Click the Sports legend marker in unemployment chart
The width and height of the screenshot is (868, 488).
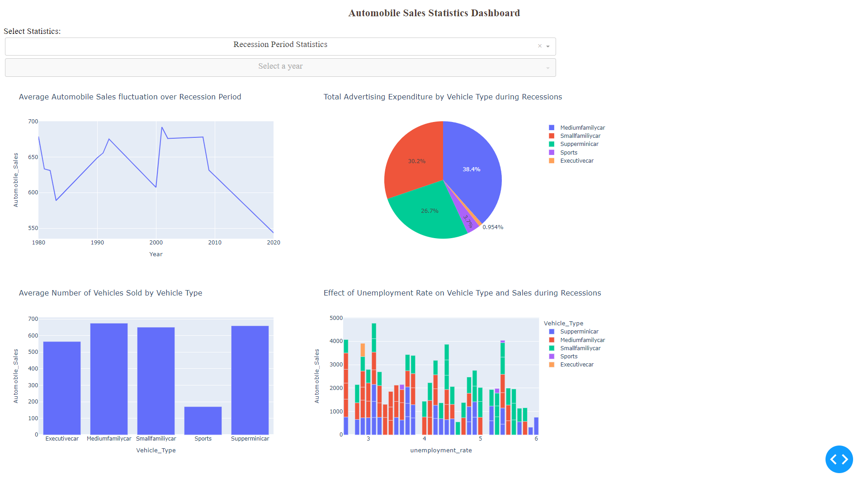(x=552, y=356)
